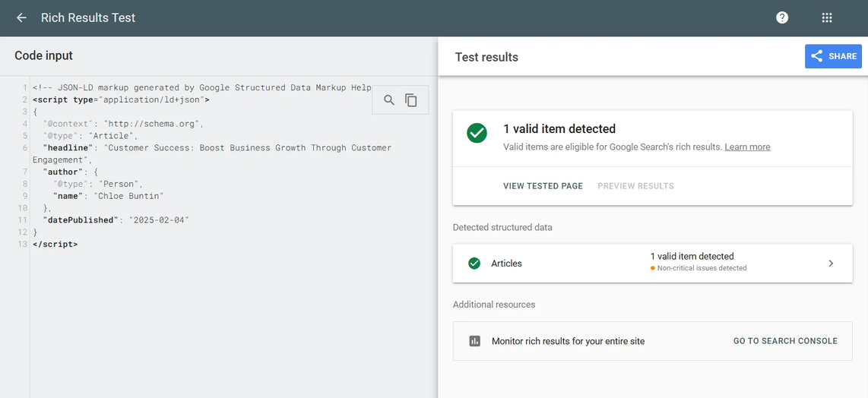Click the green checkmark beside valid item detected
The width and height of the screenshot is (868, 398).
click(477, 133)
